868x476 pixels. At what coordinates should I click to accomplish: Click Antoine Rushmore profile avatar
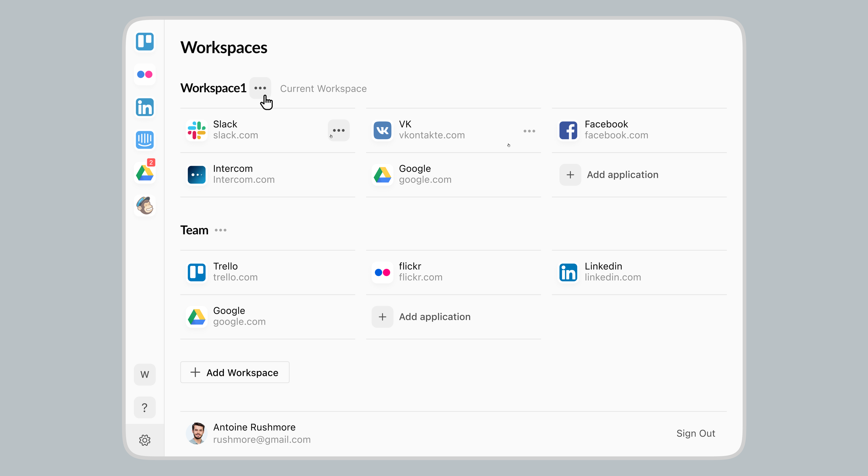tap(196, 433)
